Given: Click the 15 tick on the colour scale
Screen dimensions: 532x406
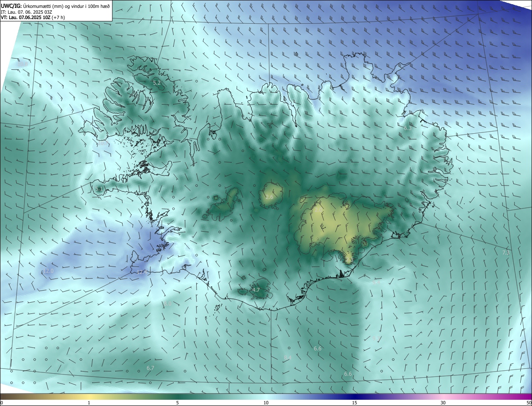Looking at the screenshot, I should (355, 403).
